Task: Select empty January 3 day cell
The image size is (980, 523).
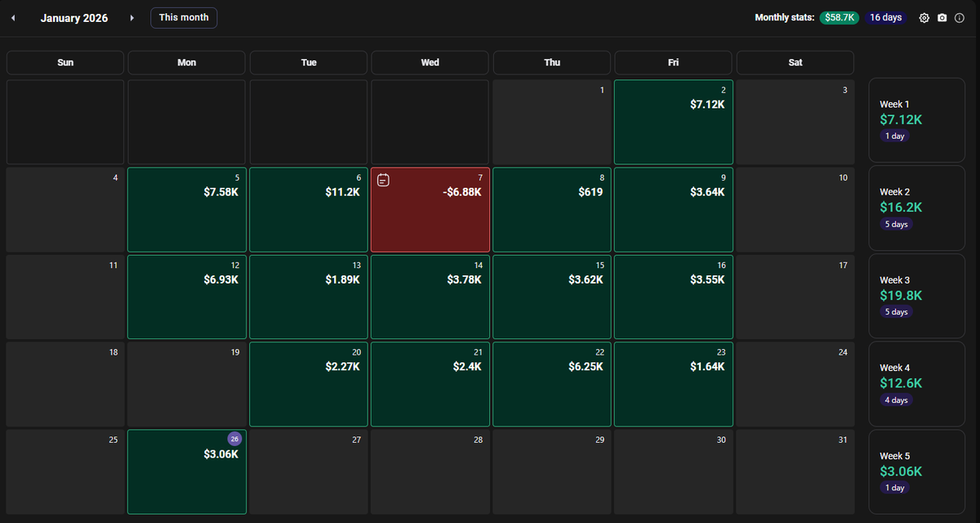Action: tap(795, 122)
